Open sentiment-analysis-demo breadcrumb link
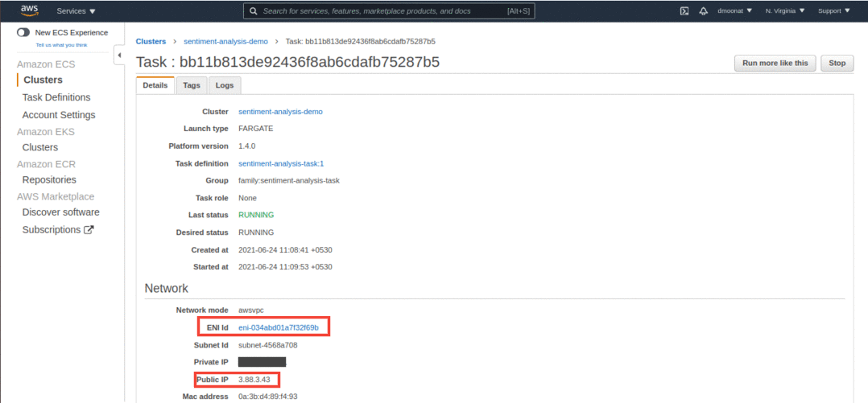Screen dimensions: 868x403 tap(225, 42)
